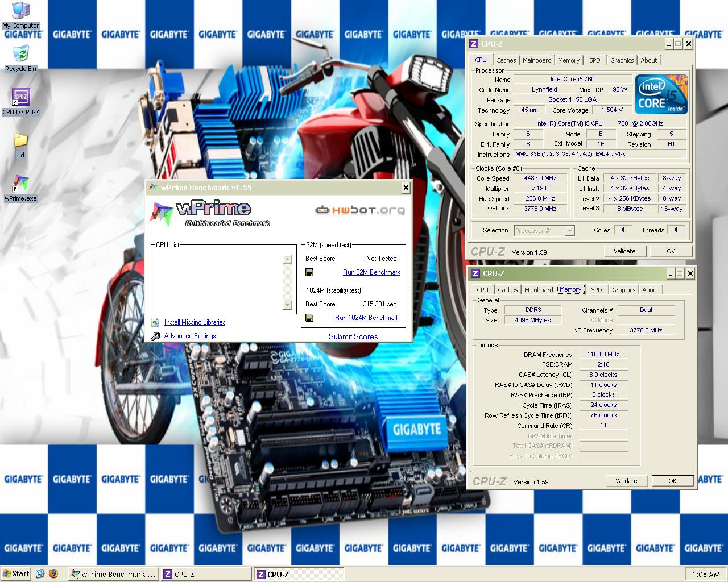Open Firefox from quick launch
Screen dimensions: 728x582
pos(53,574)
